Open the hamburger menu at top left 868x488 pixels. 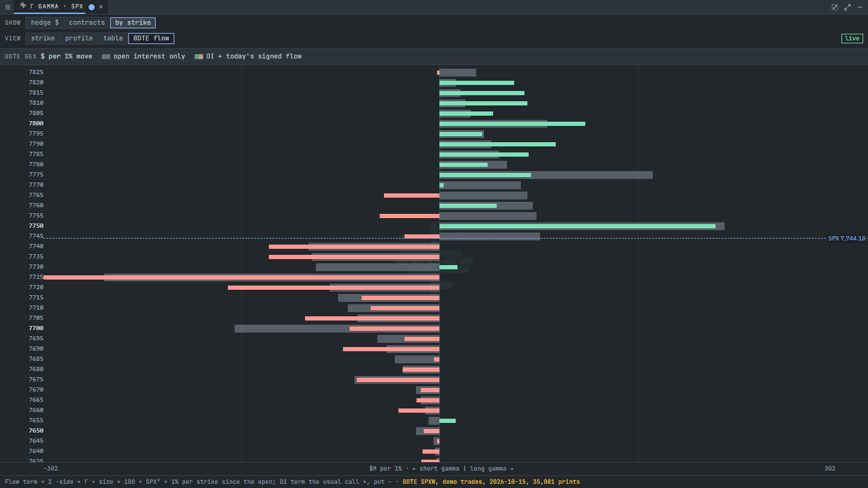click(x=8, y=7)
